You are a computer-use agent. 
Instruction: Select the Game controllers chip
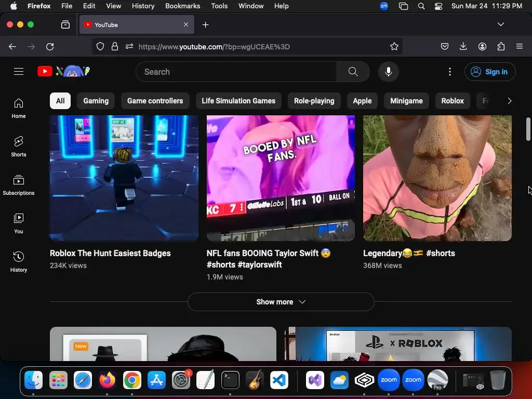click(155, 101)
